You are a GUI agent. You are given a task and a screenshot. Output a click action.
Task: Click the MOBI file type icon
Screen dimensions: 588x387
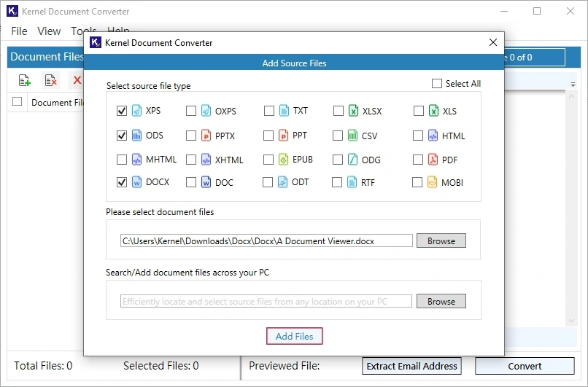coord(432,182)
